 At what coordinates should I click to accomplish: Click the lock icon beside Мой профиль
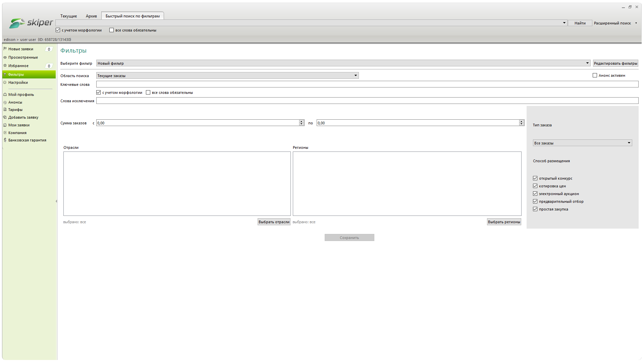click(x=5, y=95)
